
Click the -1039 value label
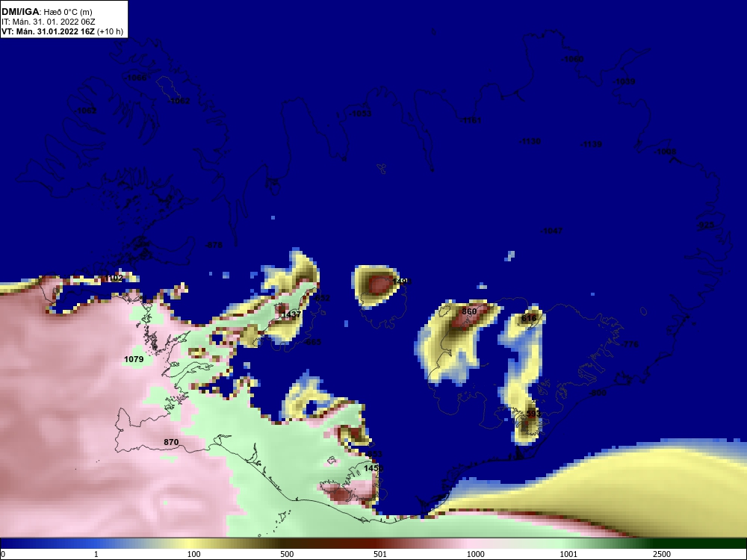coord(624,81)
